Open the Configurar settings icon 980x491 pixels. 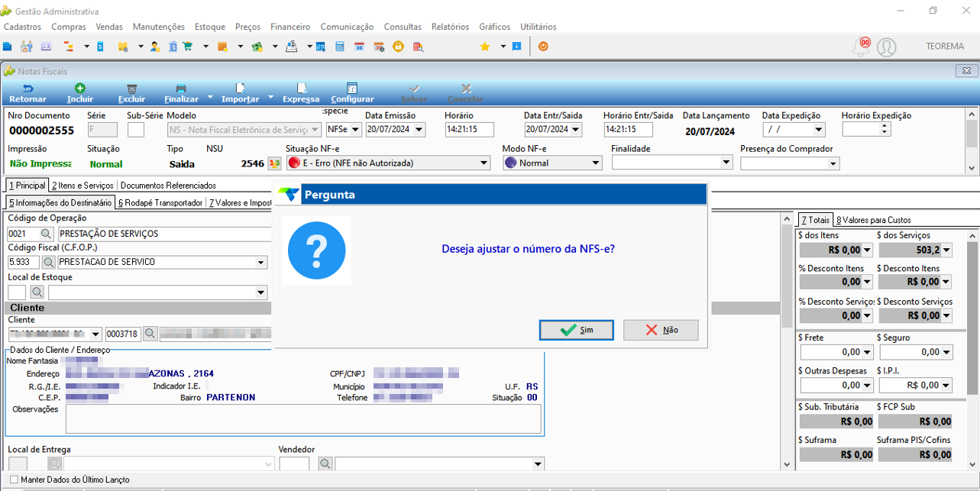click(x=352, y=89)
